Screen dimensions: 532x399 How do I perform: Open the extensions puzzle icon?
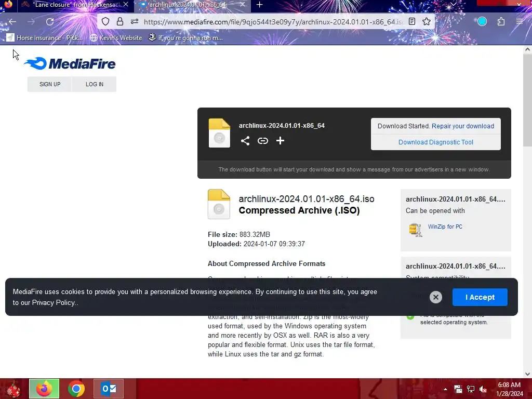(501, 22)
